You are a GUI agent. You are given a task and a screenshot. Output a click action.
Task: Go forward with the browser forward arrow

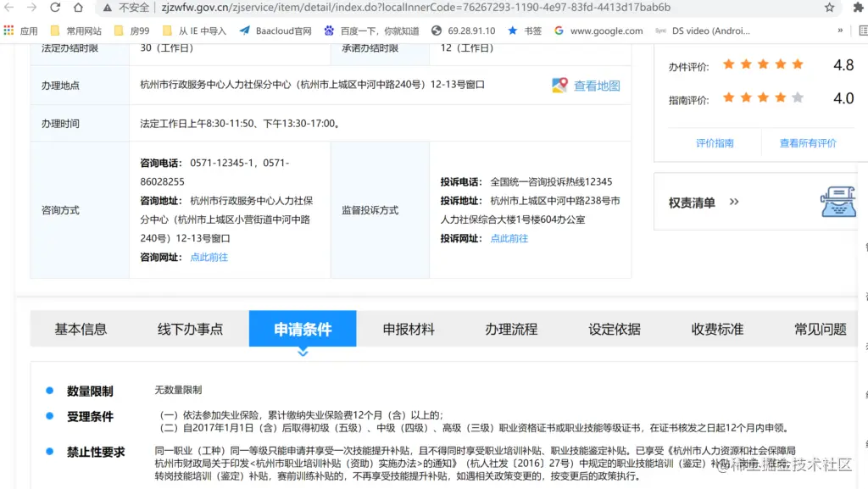[x=31, y=7]
